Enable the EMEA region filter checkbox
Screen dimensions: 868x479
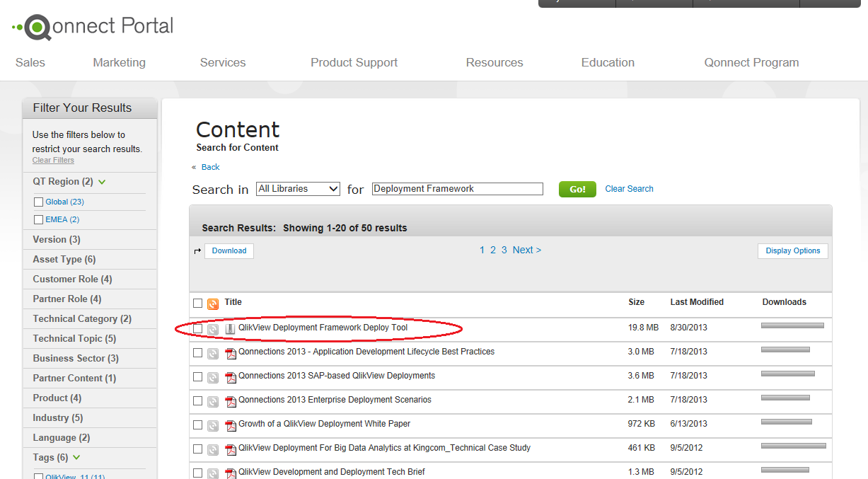39,220
